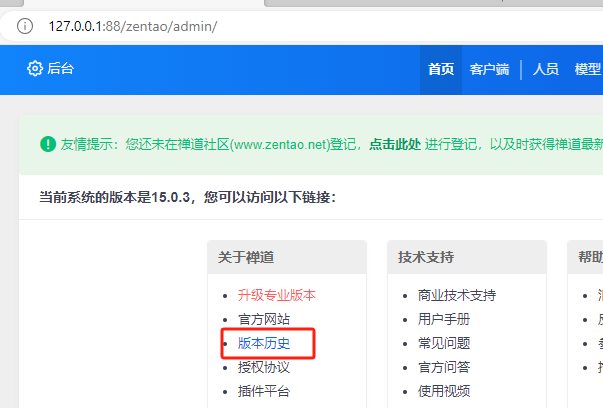
Task: Open the 授权协议 link
Action: (x=264, y=367)
